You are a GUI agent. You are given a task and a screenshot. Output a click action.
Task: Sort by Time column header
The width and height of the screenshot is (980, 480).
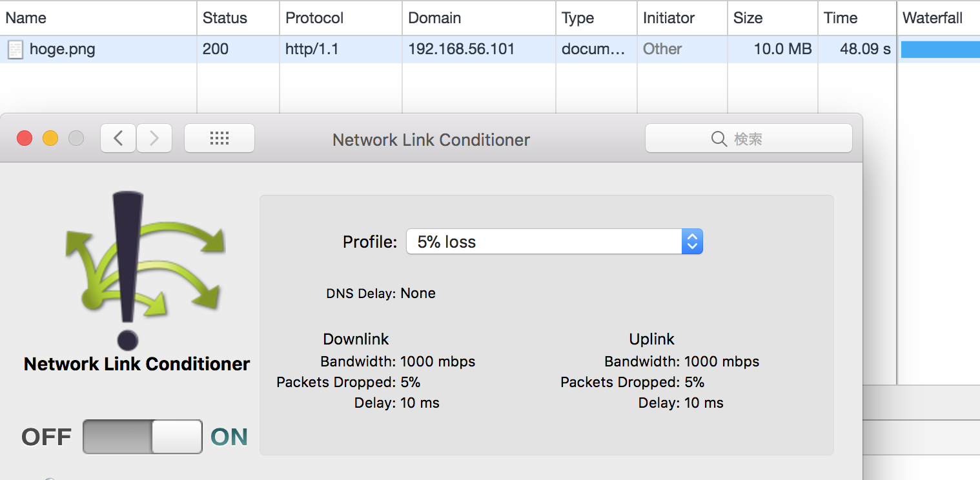(841, 18)
